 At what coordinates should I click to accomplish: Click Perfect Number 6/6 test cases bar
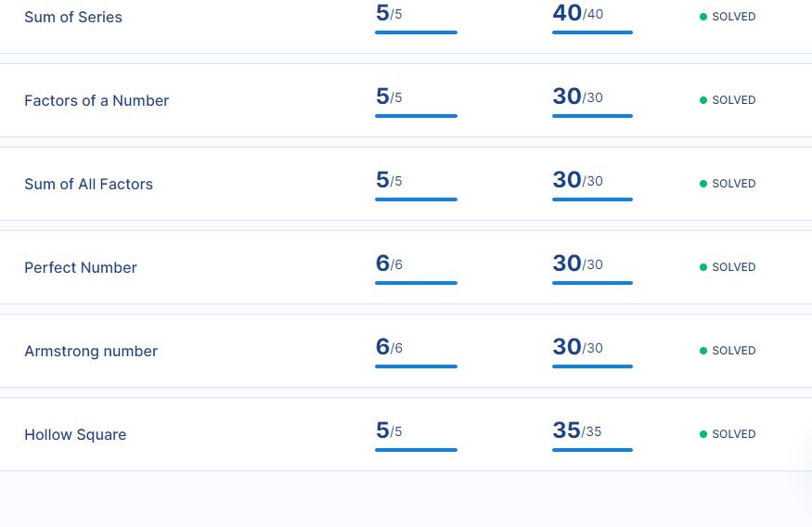[416, 283]
